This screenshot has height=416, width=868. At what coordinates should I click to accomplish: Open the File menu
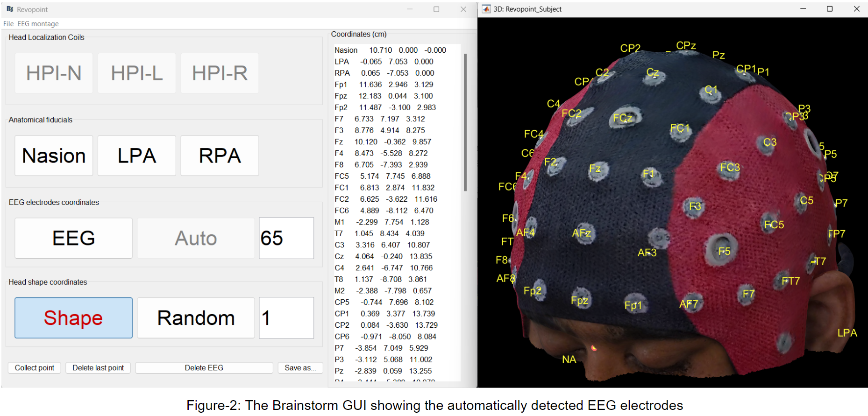[x=8, y=24]
